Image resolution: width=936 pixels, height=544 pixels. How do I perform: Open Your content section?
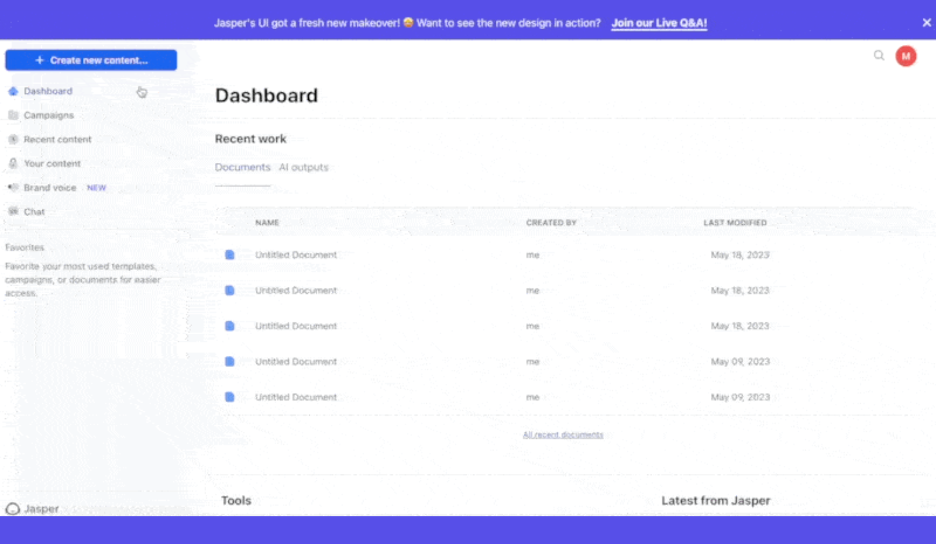click(52, 163)
